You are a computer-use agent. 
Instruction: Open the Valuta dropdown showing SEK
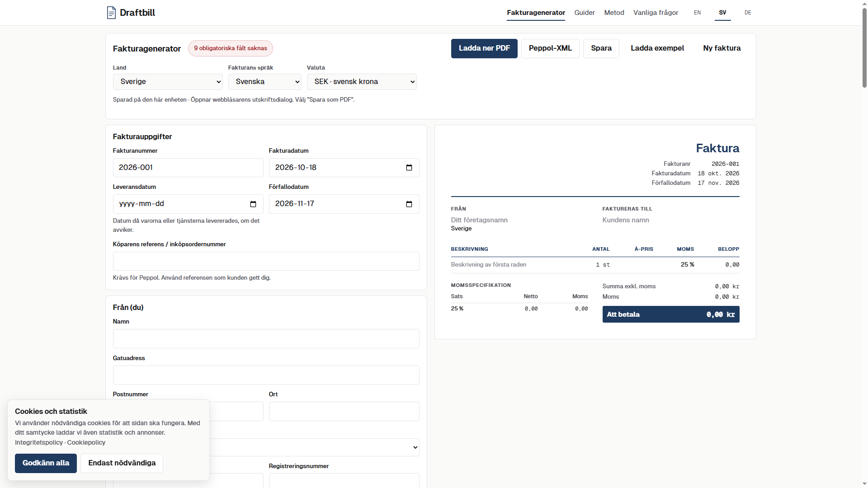[x=362, y=82]
